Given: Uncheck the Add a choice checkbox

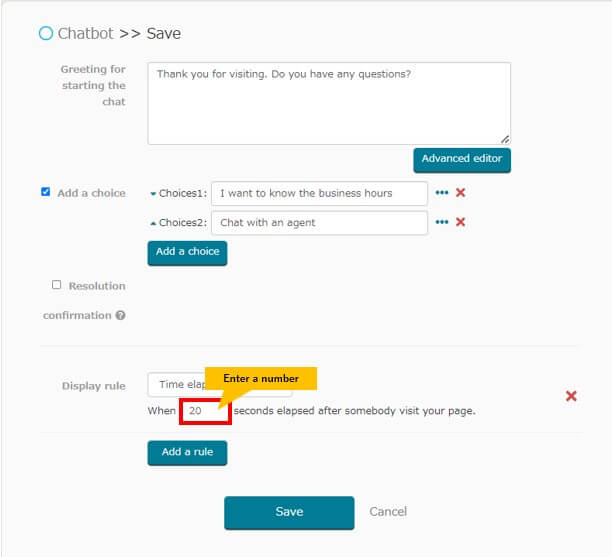Looking at the screenshot, I should (x=45, y=192).
